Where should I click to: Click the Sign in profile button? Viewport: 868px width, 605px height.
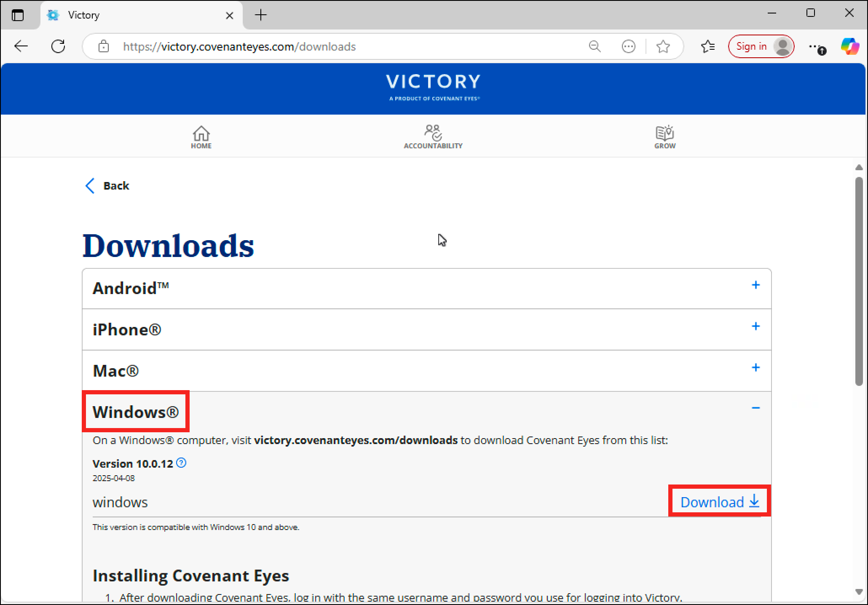[761, 46]
